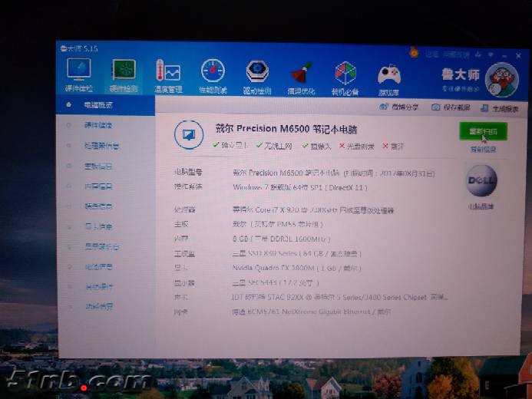532x399 pixels.
Task: Open 温度管理 thermometer icon
Action: 168,74
